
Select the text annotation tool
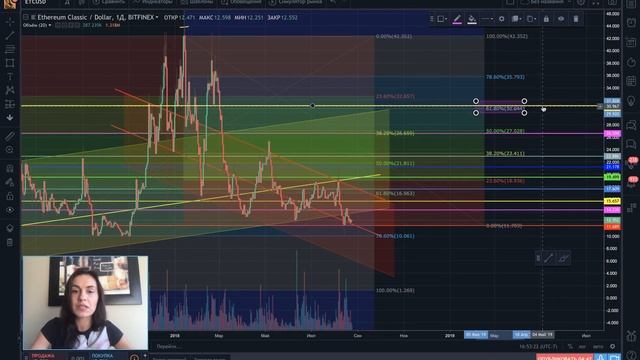[x=10, y=77]
